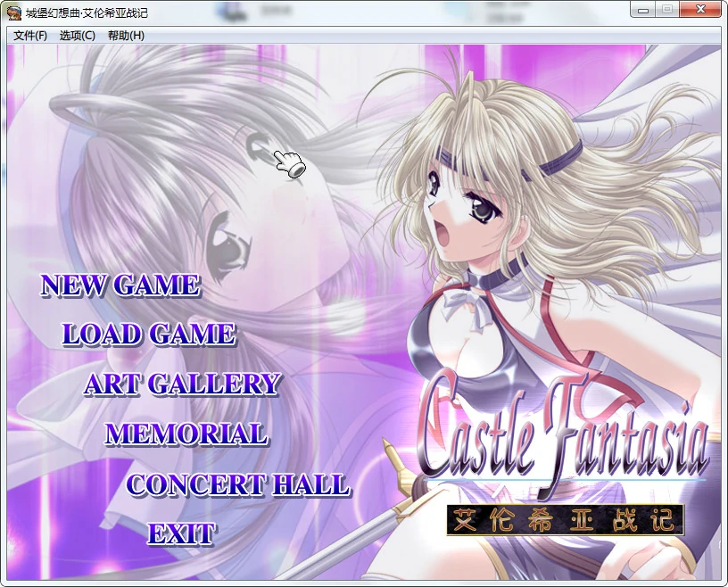
Task: Click the sword hilt in the artwork
Action: (401, 486)
